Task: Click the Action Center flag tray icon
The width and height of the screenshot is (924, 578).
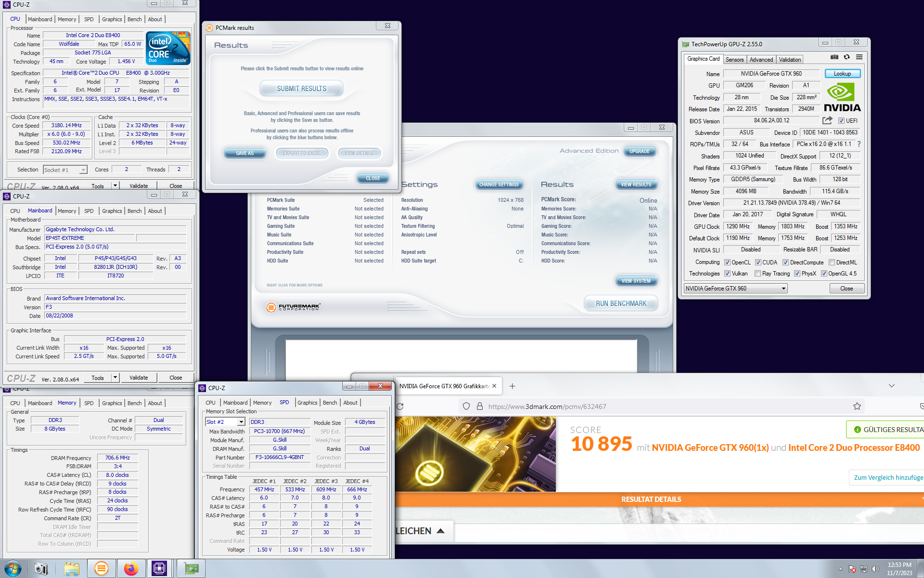Action: 852,569
